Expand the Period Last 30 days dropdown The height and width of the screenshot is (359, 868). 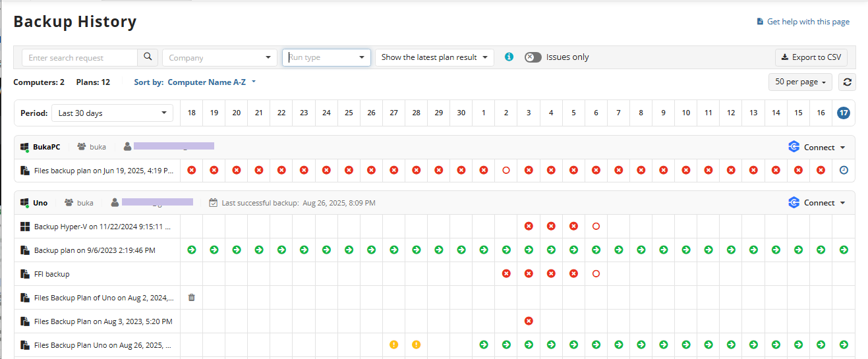[112, 113]
